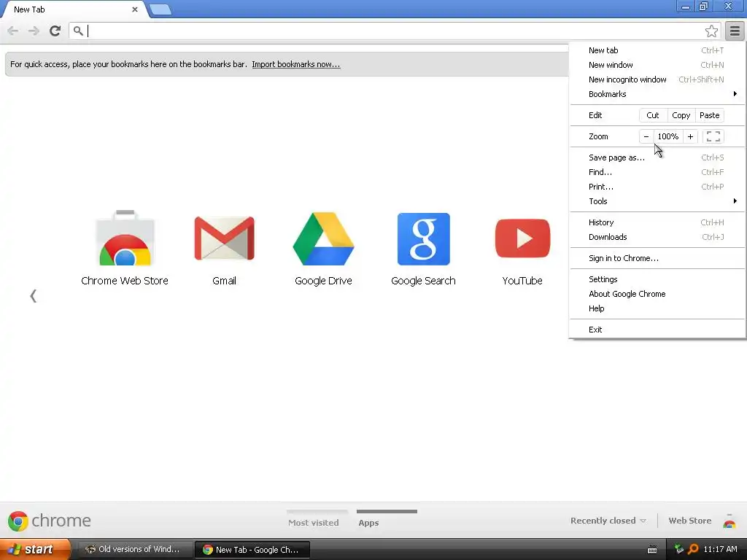Image resolution: width=747 pixels, height=560 pixels.
Task: Expand the Tools submenu
Action: coord(657,201)
